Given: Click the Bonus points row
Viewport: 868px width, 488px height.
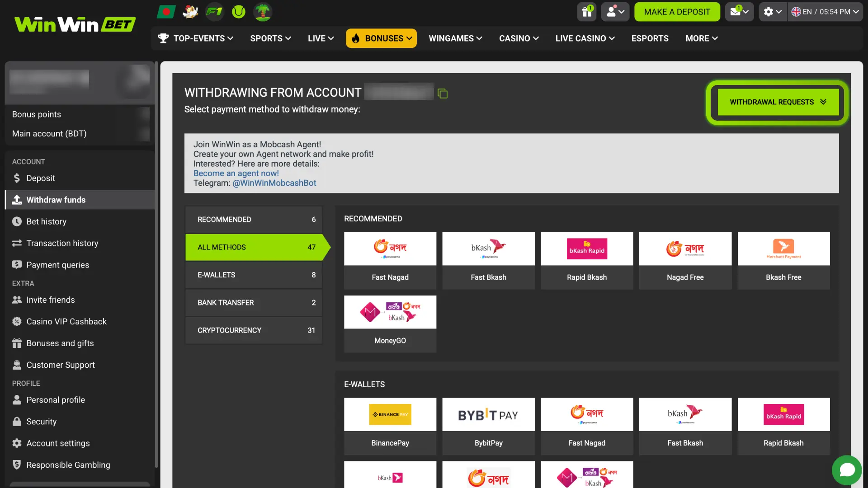Looking at the screenshot, I should (x=80, y=114).
